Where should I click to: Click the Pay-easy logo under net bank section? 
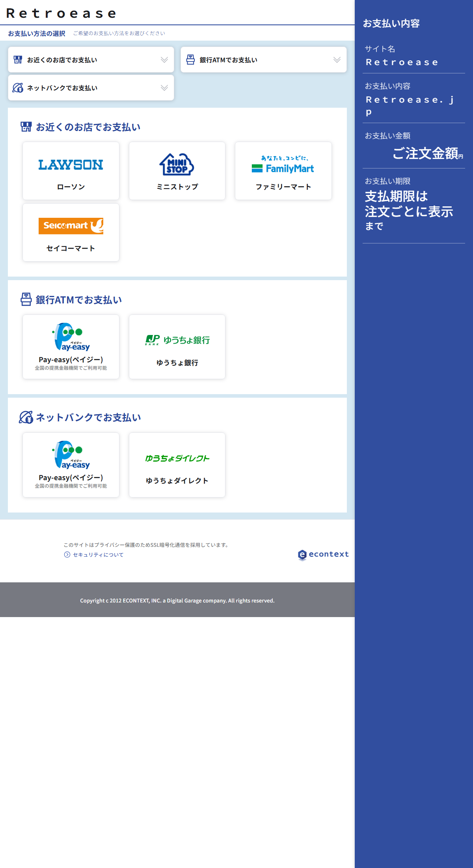point(71,455)
